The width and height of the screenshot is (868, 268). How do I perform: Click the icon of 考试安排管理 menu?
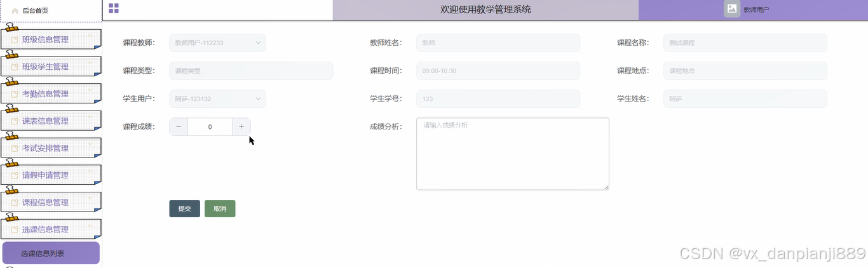click(15, 149)
